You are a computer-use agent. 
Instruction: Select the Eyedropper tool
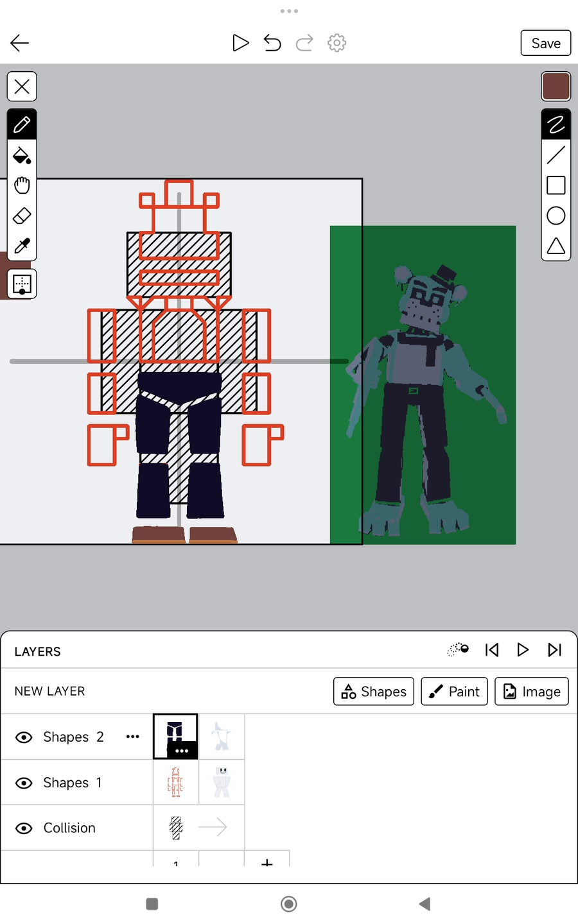tap(22, 246)
